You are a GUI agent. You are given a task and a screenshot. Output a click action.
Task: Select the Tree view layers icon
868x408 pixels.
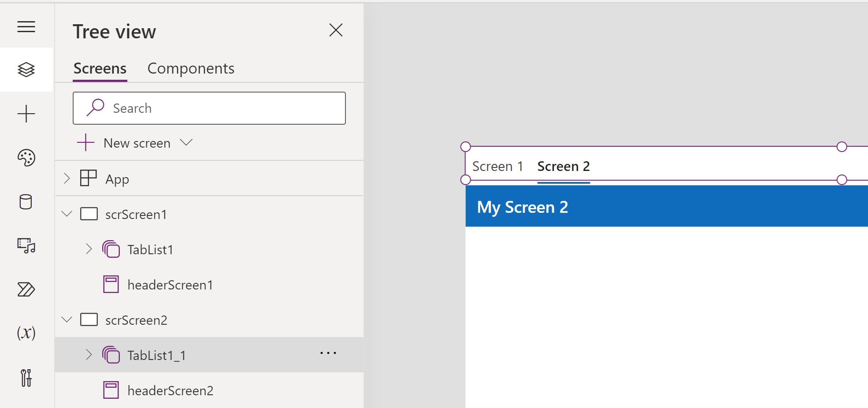click(x=26, y=70)
